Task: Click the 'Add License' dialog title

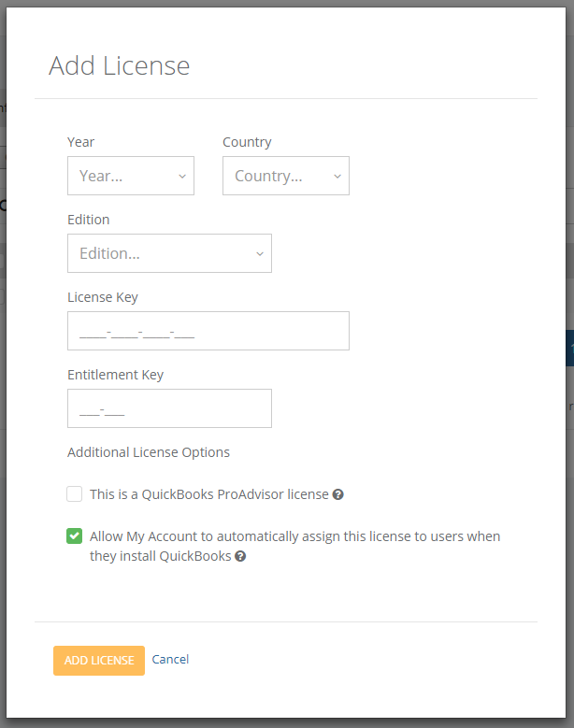Action: pos(119,66)
